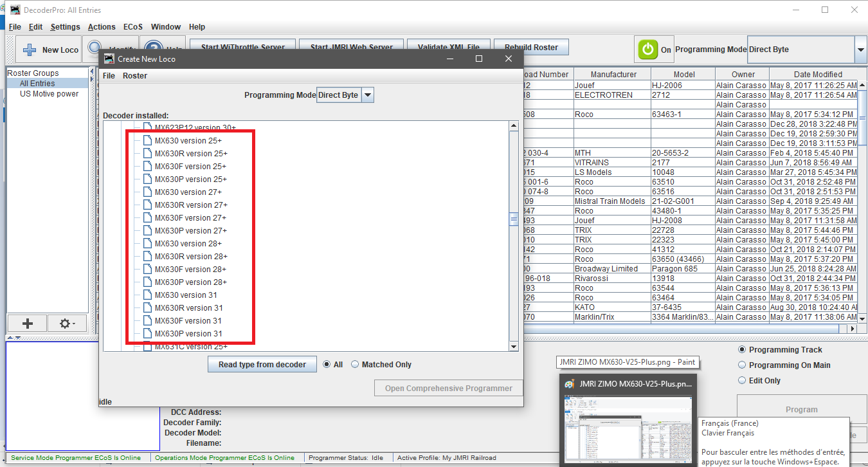Open the roster groups gear menu
The height and width of the screenshot is (467, 868).
click(68, 324)
